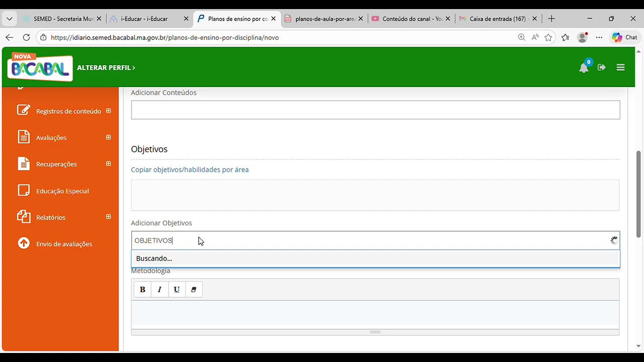
Task: Click the Educação Especial sidebar icon
Action: click(x=24, y=190)
